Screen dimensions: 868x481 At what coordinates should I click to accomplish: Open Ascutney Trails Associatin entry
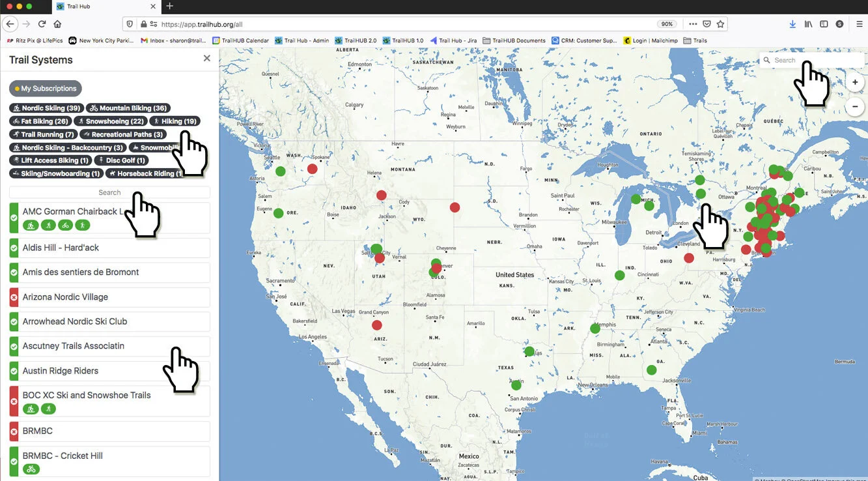click(x=109, y=346)
